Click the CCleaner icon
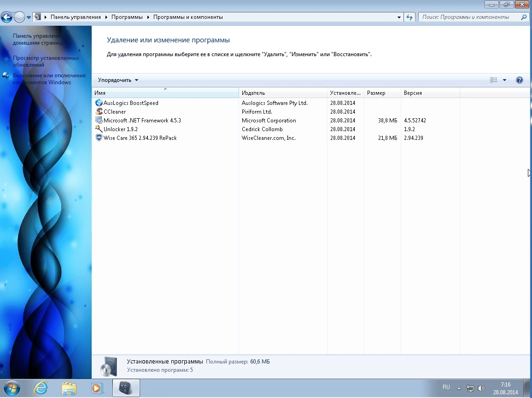Image resolution: width=532 pixels, height=398 pixels. (99, 111)
